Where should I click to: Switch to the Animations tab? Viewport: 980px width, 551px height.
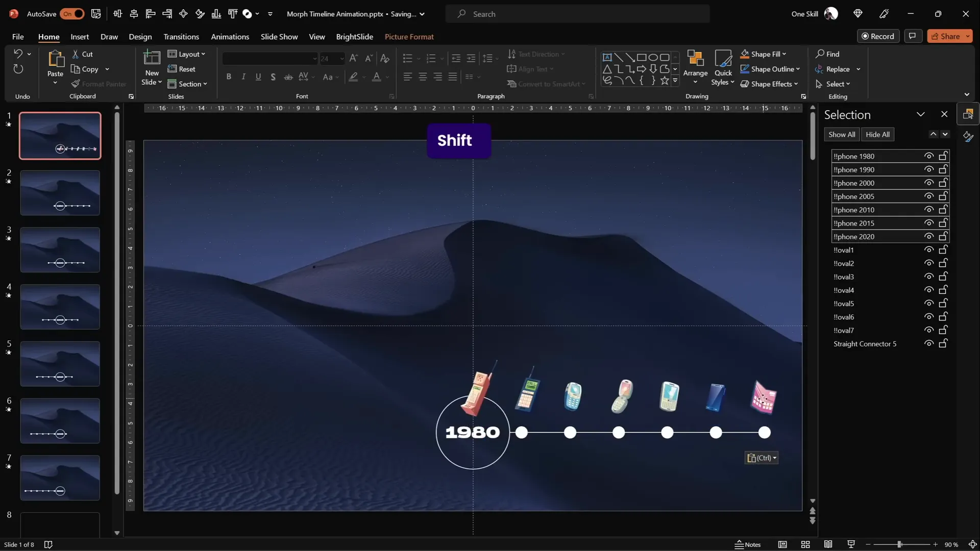[x=230, y=36]
